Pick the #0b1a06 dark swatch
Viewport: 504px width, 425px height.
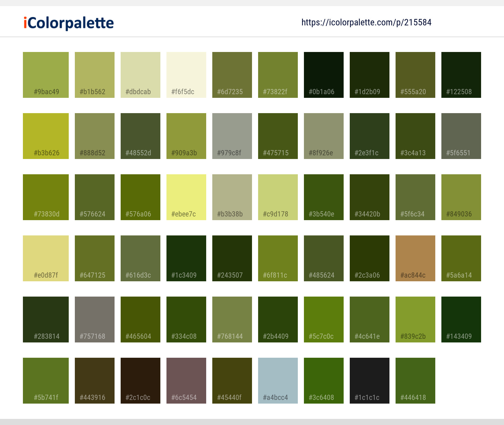[324, 75]
